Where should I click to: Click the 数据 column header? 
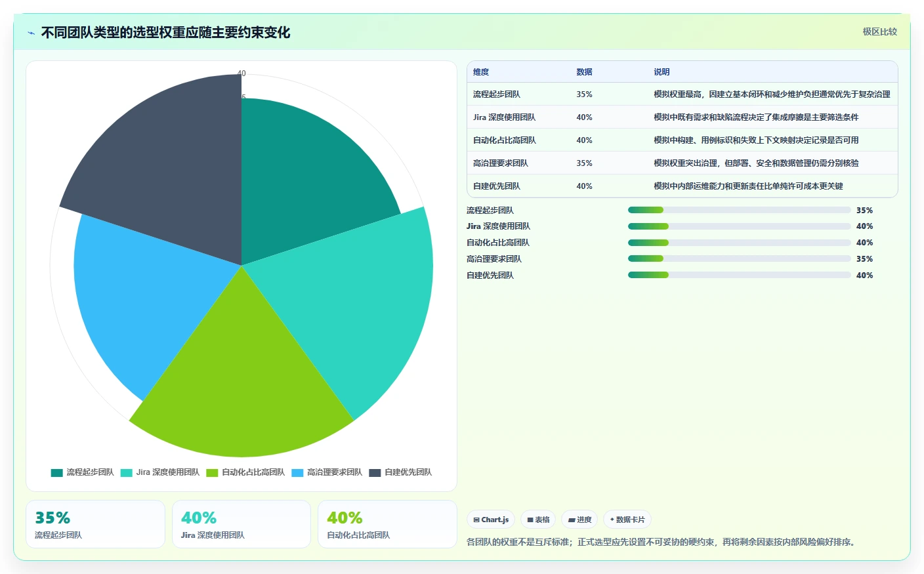tap(584, 72)
